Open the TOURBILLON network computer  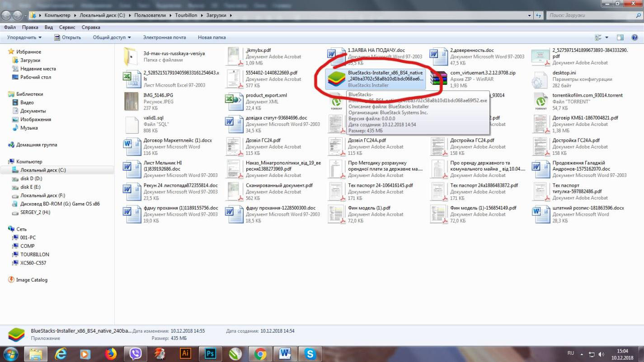tap(35, 255)
